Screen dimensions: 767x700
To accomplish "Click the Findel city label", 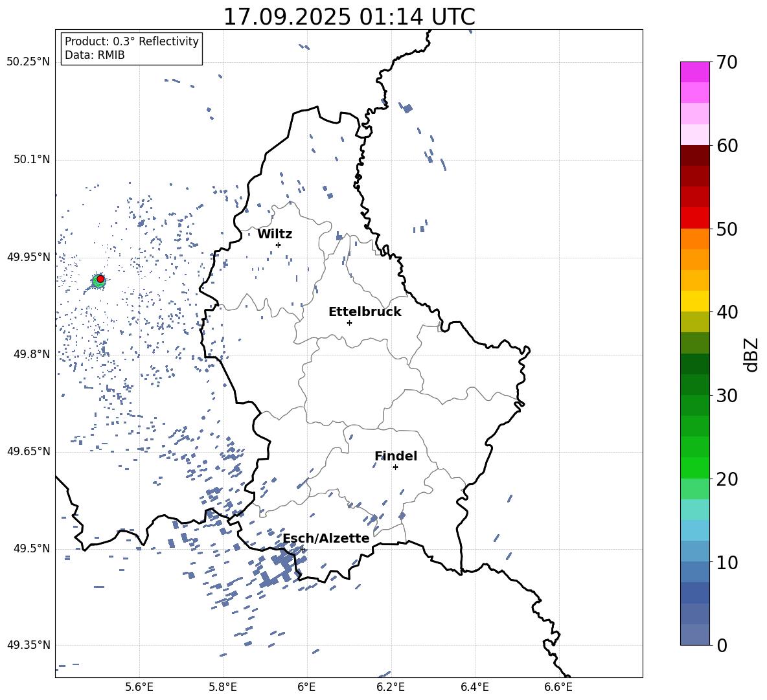I will (x=396, y=456).
